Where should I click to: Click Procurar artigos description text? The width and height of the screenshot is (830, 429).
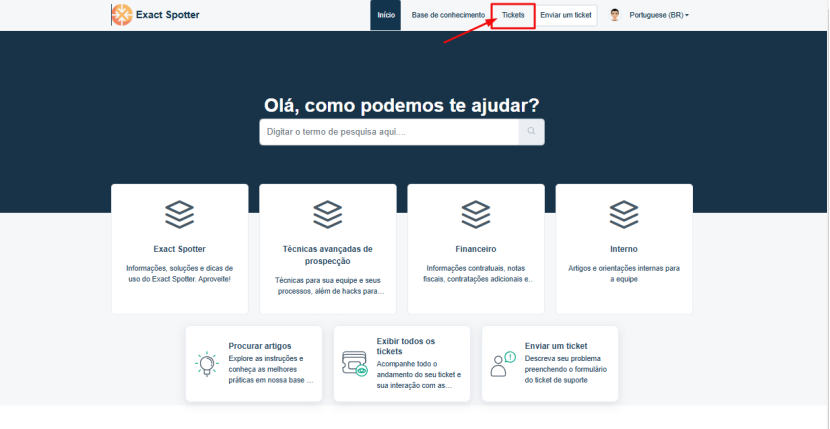tap(270, 369)
